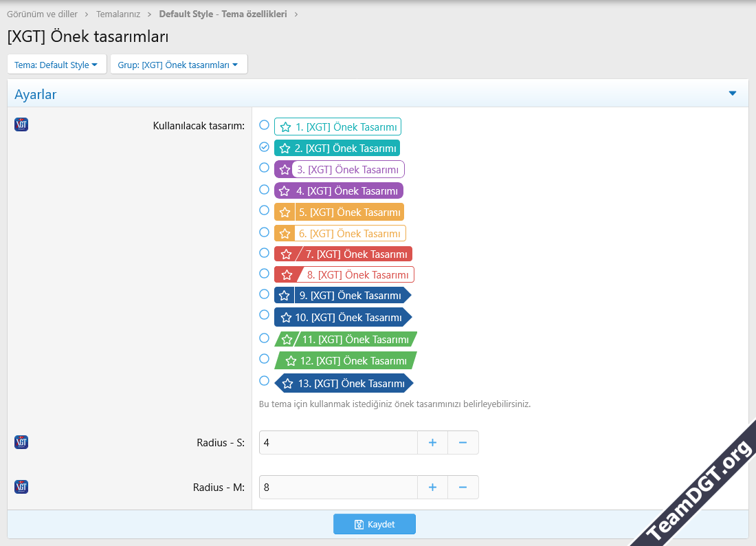
Task: Increase Radius - S with plus button
Action: click(432, 443)
